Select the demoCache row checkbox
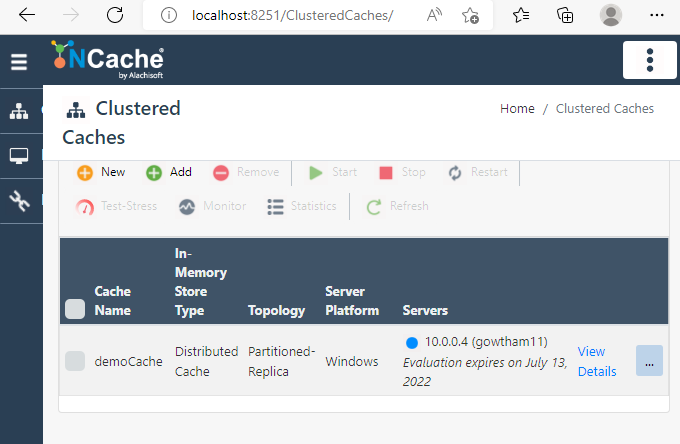 (x=75, y=361)
